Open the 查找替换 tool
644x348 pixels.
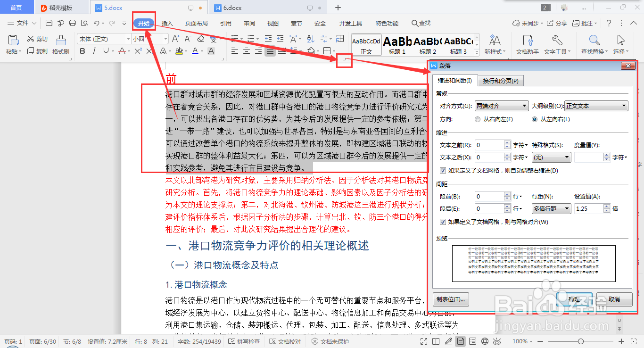point(594,45)
